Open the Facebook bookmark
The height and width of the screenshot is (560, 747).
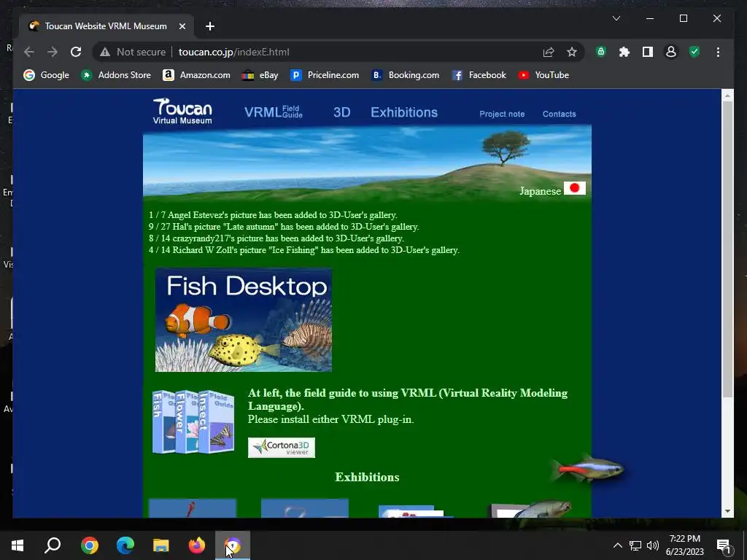click(x=479, y=75)
